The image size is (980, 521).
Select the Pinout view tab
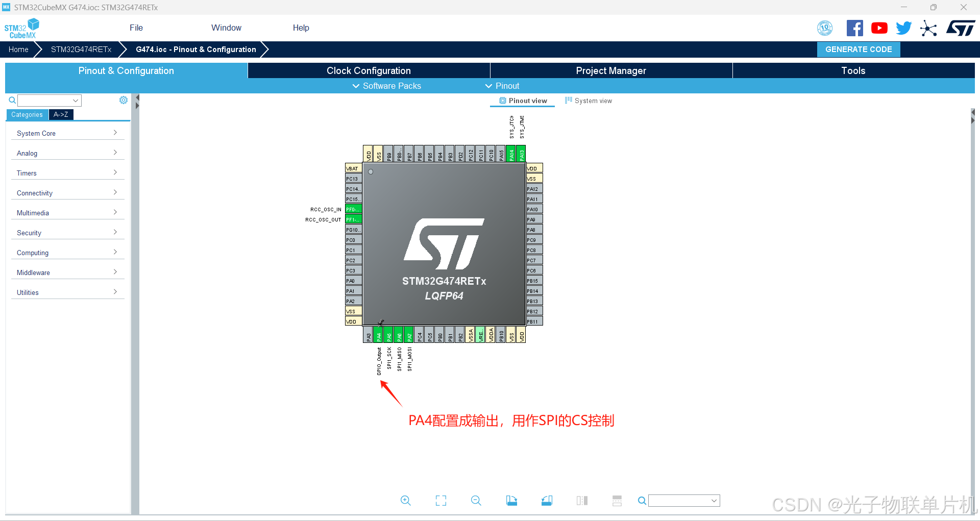[x=523, y=101]
